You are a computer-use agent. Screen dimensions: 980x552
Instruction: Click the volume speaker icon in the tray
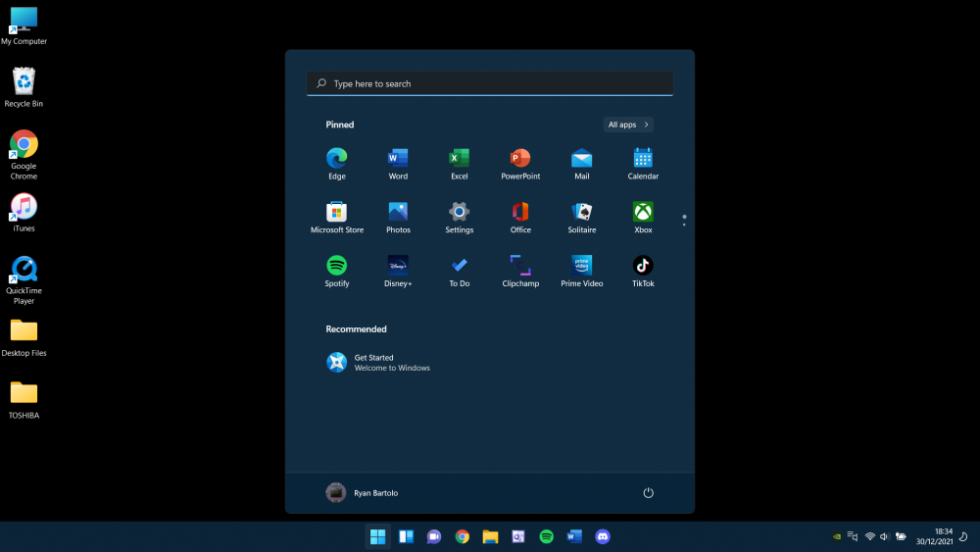(884, 536)
